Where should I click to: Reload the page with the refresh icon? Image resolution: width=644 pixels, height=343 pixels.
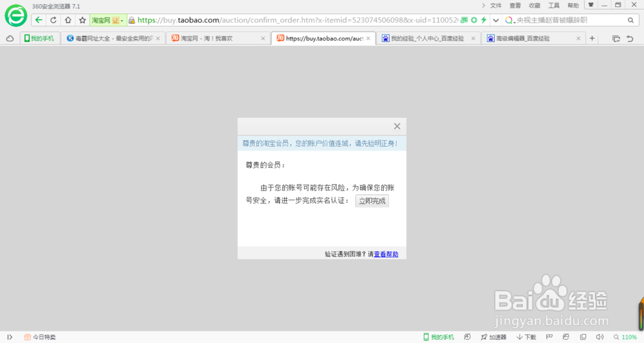coord(53,20)
